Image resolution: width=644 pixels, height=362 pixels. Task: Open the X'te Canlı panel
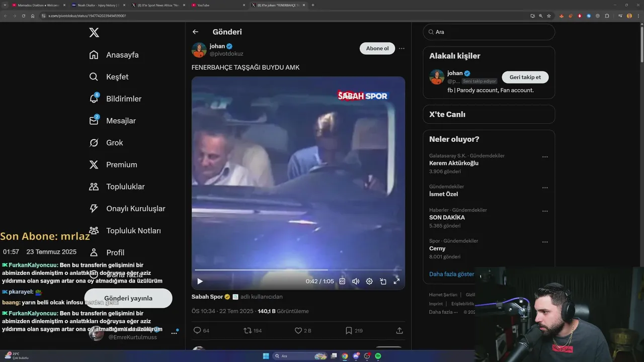coord(489,114)
